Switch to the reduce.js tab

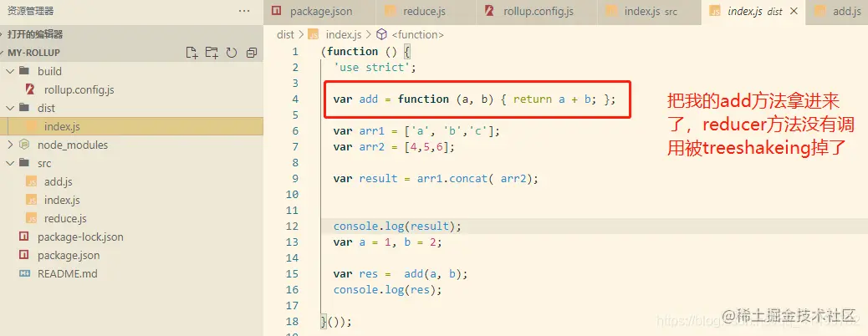coord(426,12)
